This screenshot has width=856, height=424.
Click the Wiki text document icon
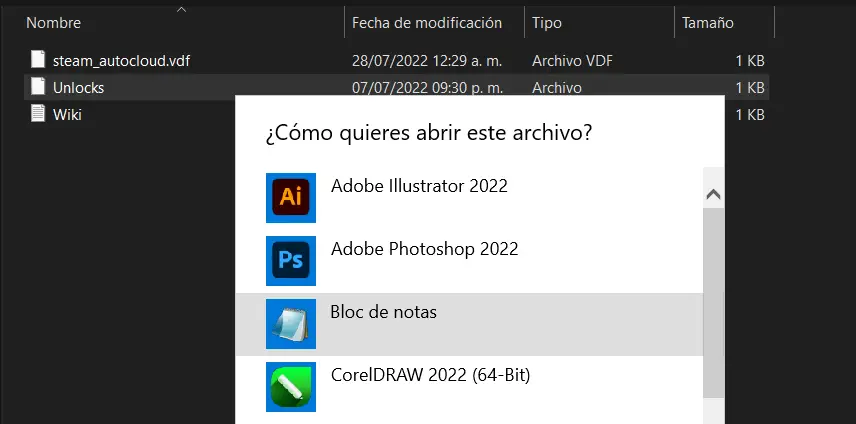click(38, 114)
